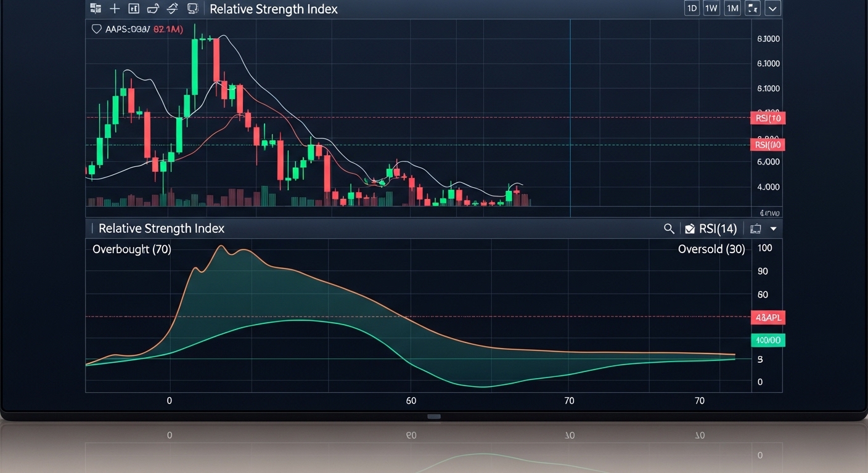Open the RSI panel screen-share icon
Screen dimensions: 868x473
(755, 228)
